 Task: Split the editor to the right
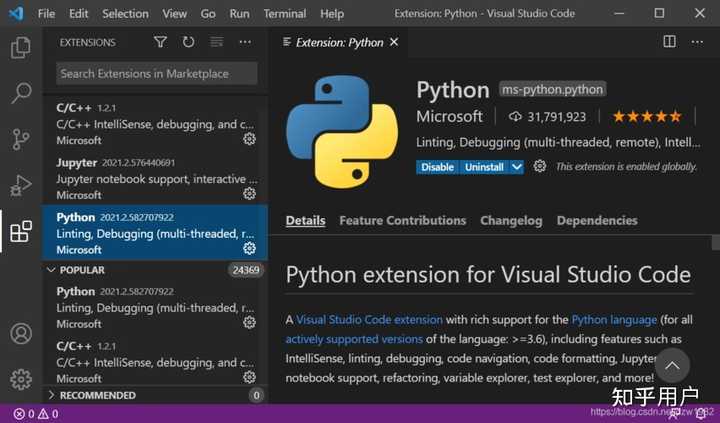[x=669, y=42]
